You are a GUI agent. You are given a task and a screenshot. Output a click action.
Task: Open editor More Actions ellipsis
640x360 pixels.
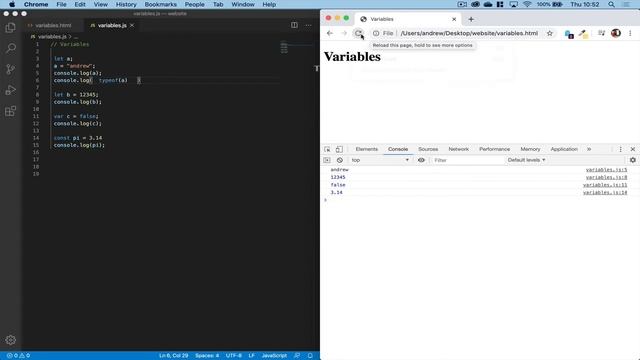[308, 25]
